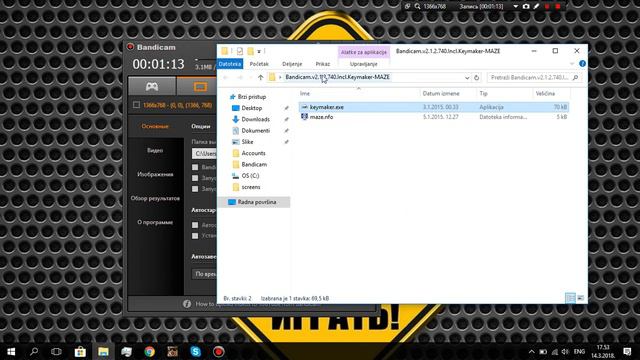Open О программе section in Bandicam

[155, 222]
